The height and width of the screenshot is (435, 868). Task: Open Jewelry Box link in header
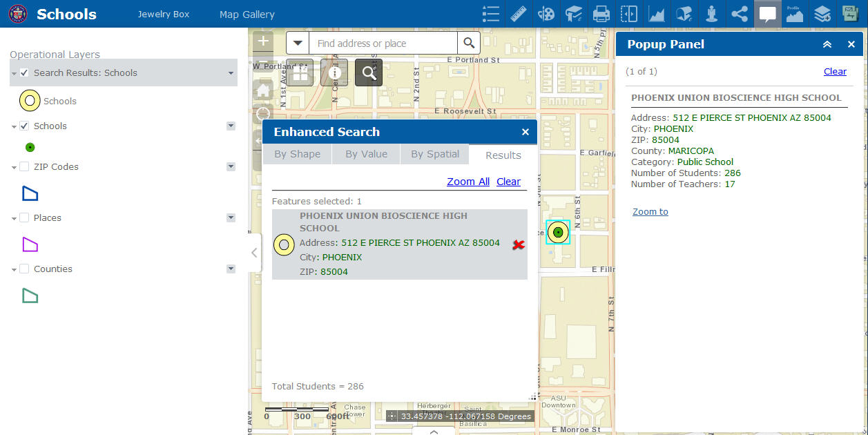(x=164, y=14)
